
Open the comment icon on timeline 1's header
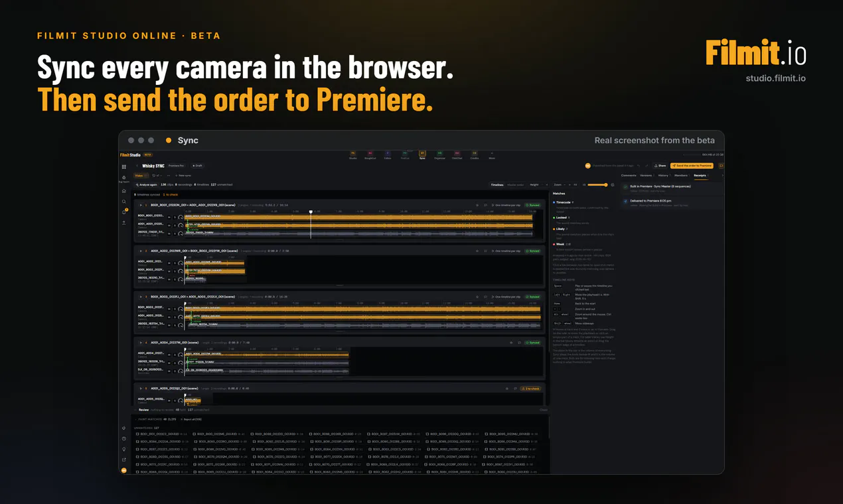[x=485, y=205]
